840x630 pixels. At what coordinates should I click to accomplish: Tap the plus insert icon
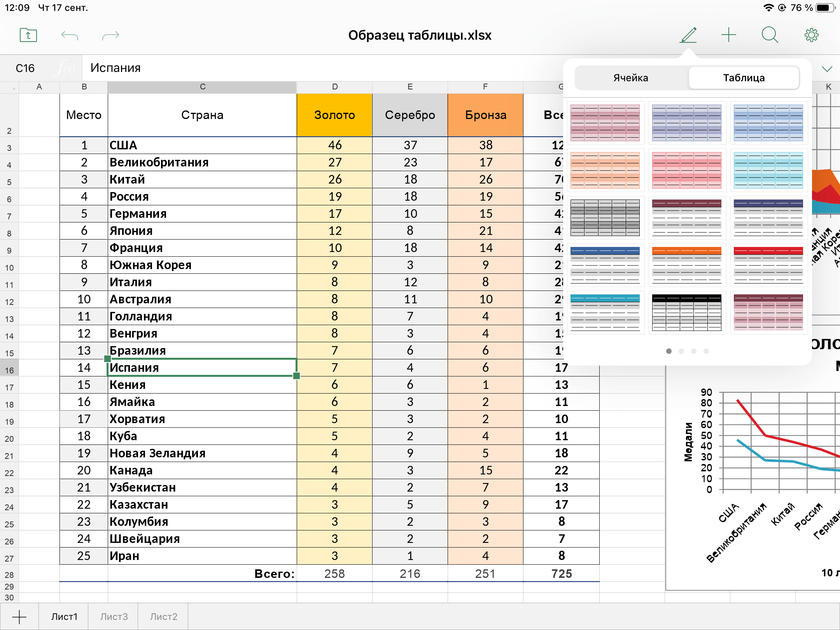(x=729, y=35)
